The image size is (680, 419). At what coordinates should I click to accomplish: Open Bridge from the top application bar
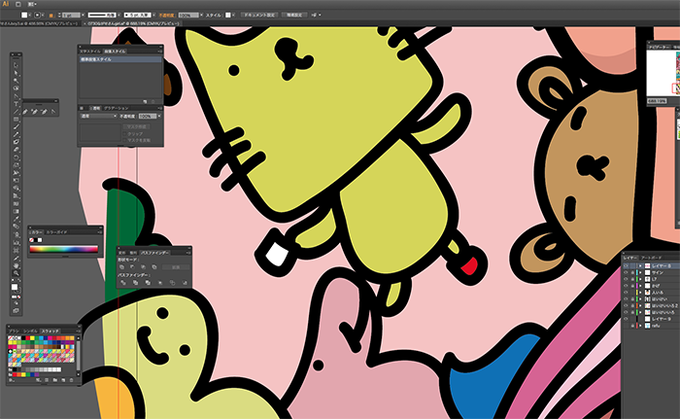coord(18,4)
